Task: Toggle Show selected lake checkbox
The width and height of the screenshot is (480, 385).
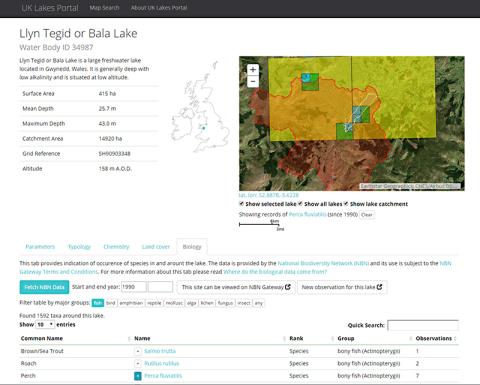Action: [241, 204]
